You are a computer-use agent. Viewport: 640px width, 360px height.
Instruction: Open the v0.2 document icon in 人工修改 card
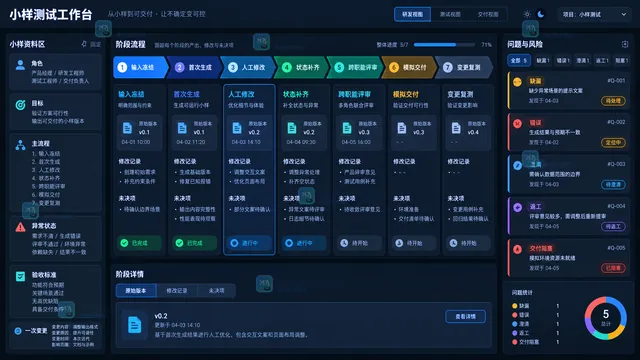click(x=237, y=128)
